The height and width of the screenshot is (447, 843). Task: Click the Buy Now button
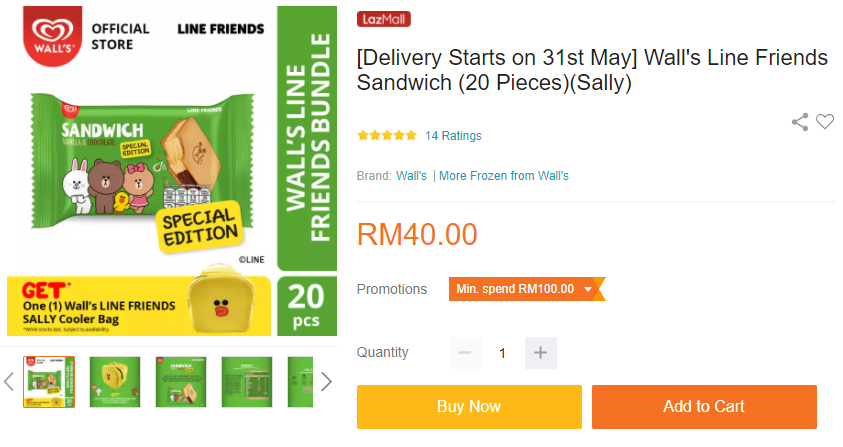(469, 407)
